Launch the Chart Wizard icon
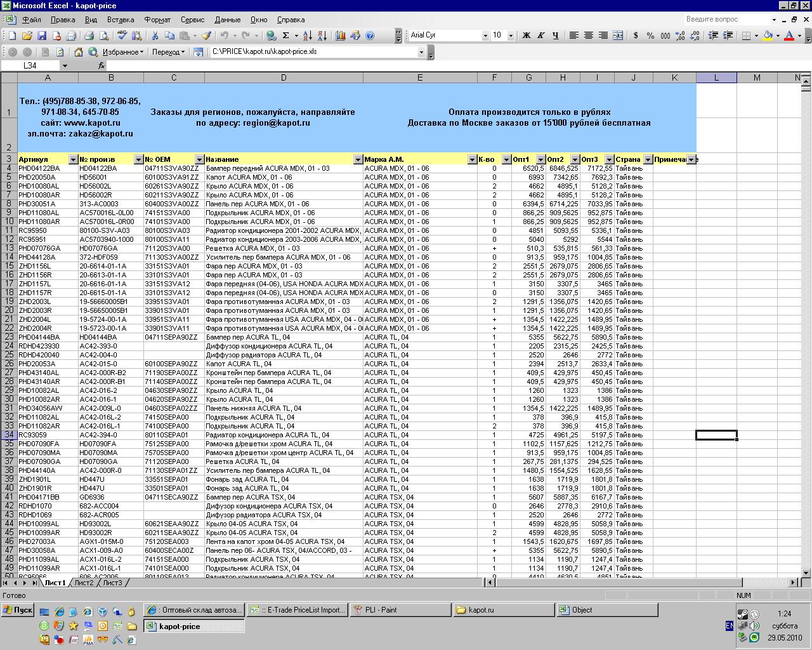The width and height of the screenshot is (812, 650). [x=341, y=36]
